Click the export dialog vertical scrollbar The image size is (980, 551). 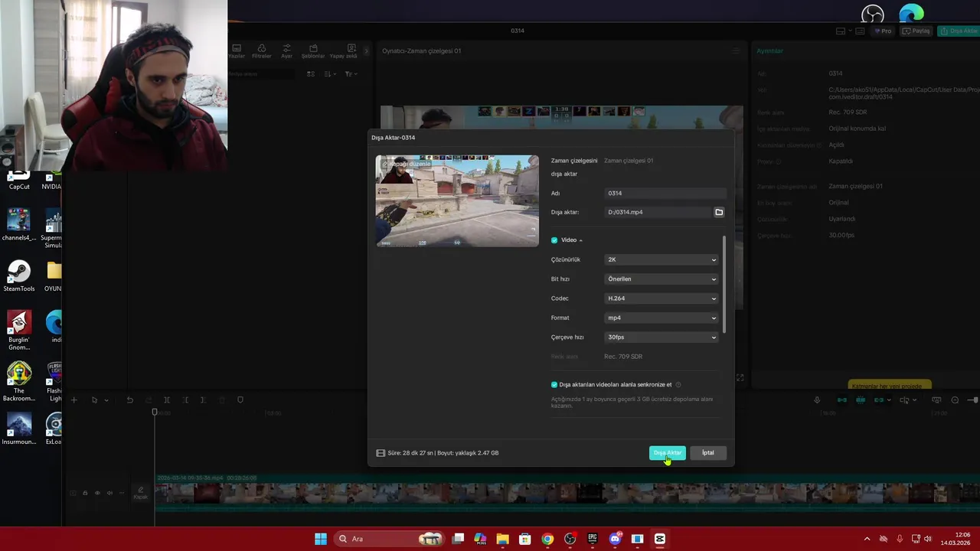click(x=723, y=285)
